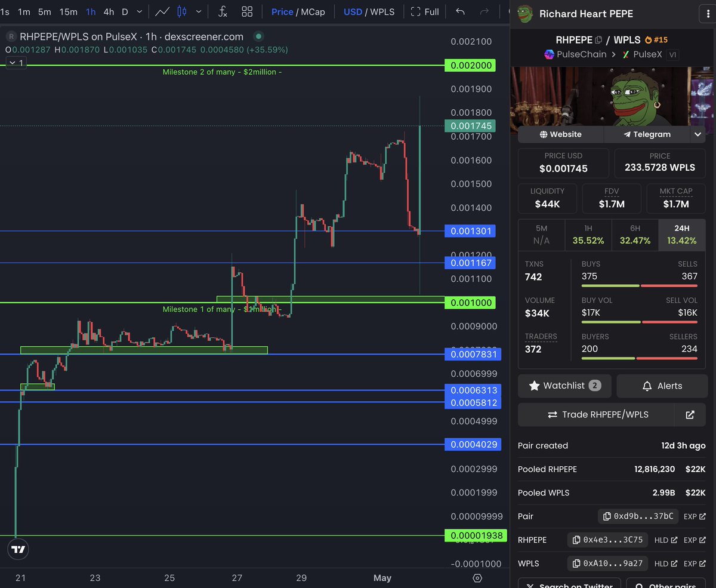Select the 1h timeframe
716x588 pixels.
[91, 11]
